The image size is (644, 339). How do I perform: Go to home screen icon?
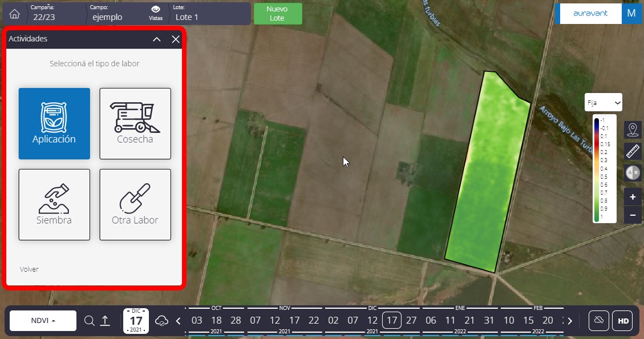pyautogui.click(x=15, y=14)
